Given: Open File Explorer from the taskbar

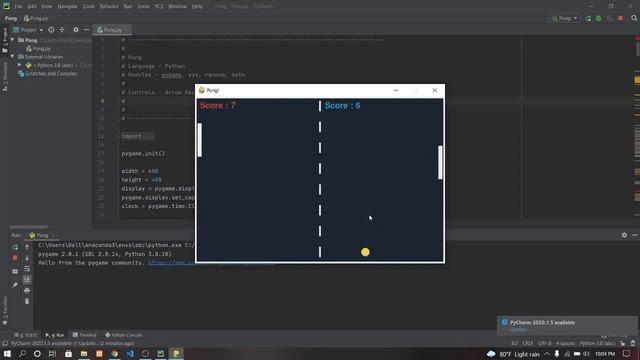Looking at the screenshot, I should 84,353.
